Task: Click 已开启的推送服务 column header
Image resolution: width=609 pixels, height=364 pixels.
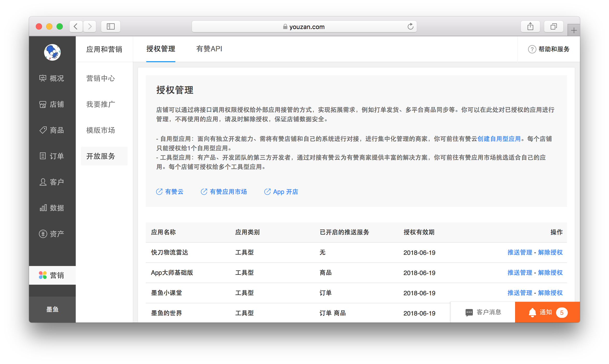Action: [344, 232]
